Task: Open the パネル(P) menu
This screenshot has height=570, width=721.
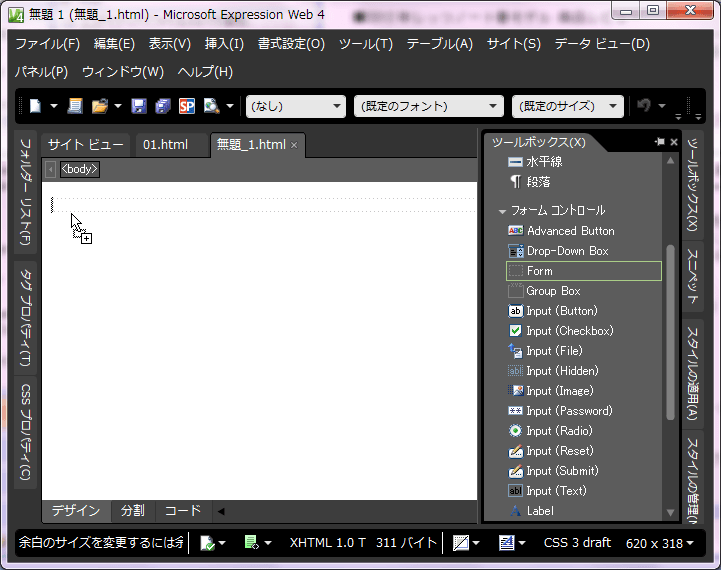Action: [x=41, y=72]
